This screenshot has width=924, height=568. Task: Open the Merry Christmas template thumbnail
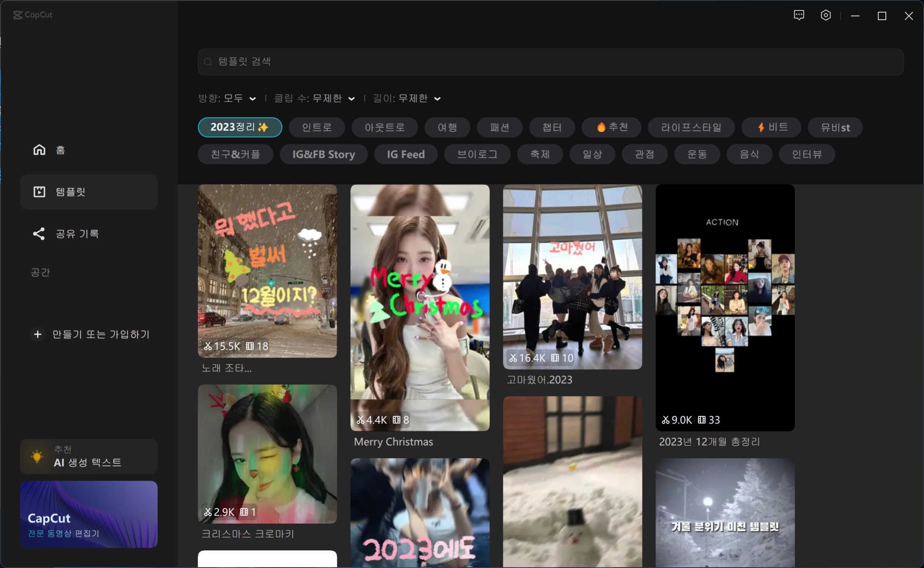419,307
